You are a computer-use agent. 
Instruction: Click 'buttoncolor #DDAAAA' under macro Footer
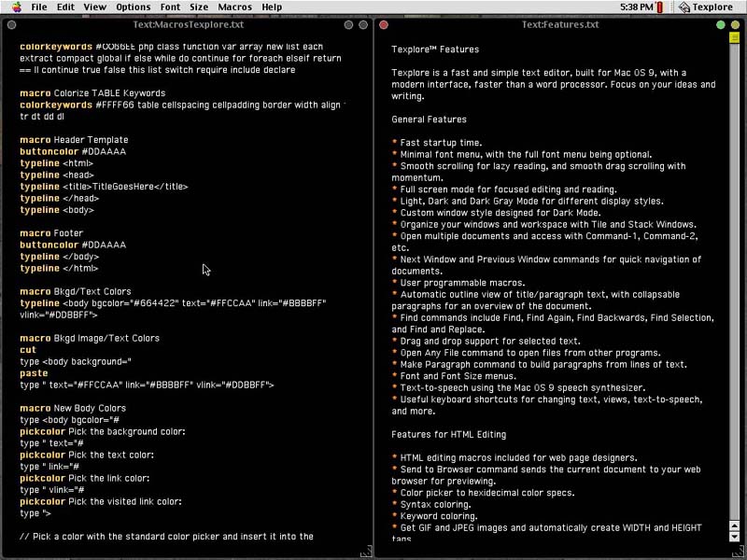pyautogui.click(x=73, y=245)
